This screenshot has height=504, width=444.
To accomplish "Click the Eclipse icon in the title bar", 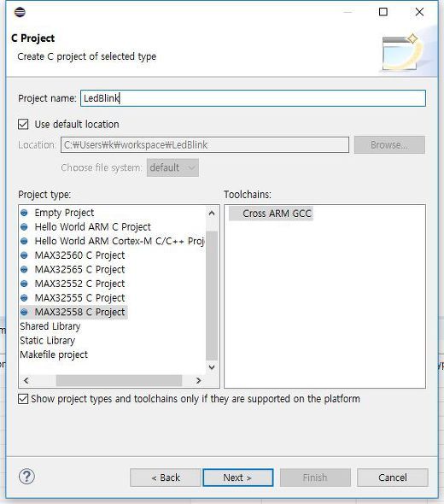I will [x=20, y=12].
